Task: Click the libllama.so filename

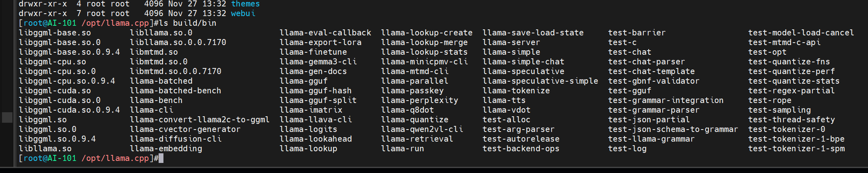Action: [x=45, y=148]
